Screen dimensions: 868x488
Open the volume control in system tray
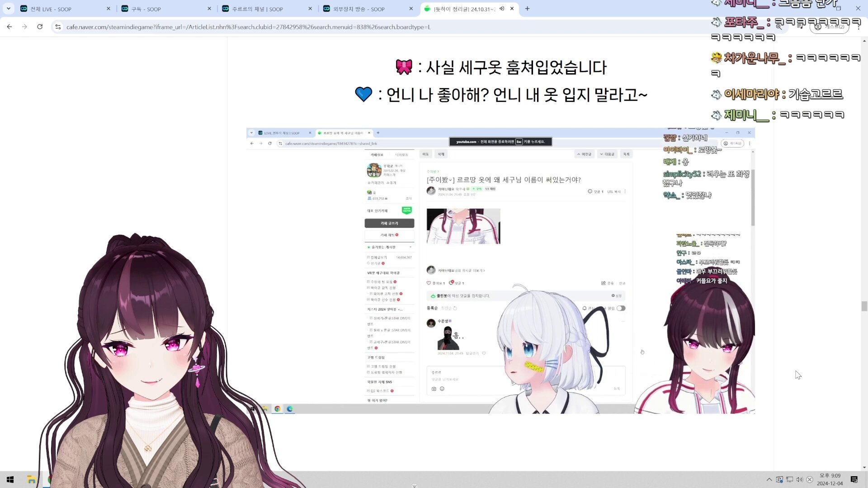click(799, 479)
